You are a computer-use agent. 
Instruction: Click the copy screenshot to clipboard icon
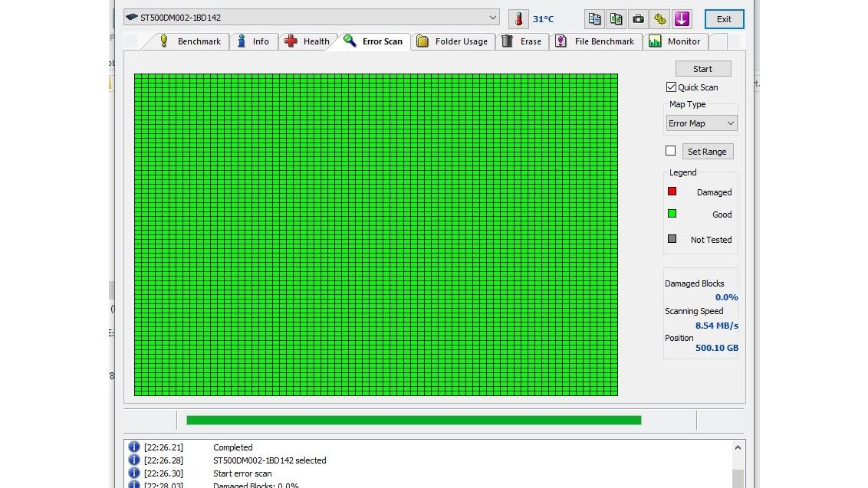tap(616, 19)
